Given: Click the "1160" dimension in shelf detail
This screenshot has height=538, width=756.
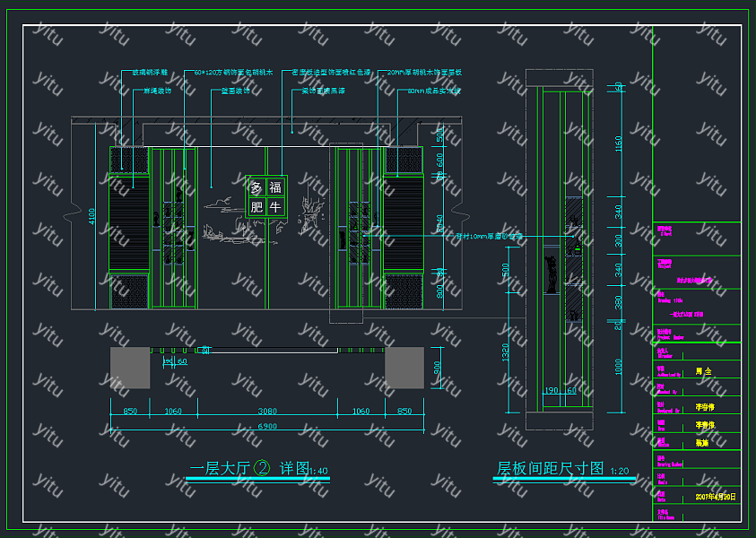Looking at the screenshot, I should click(619, 143).
